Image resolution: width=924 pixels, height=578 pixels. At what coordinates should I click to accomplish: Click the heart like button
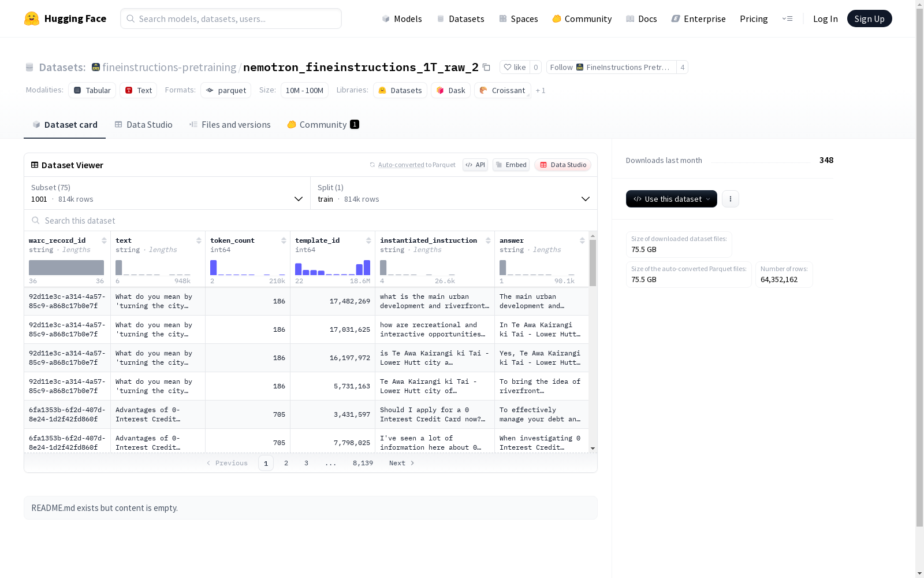click(x=515, y=68)
